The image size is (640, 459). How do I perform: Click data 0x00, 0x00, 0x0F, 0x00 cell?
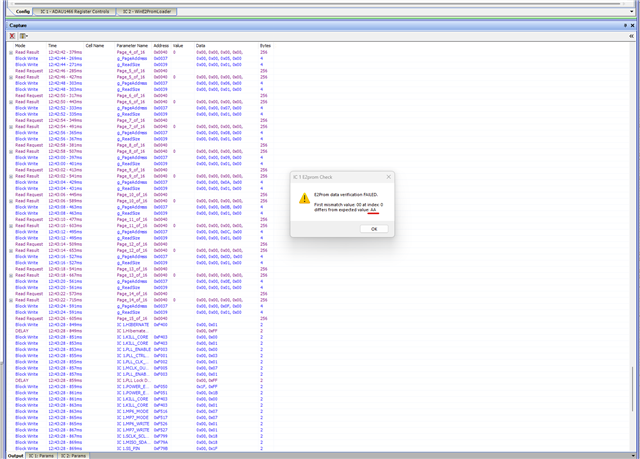[x=219, y=306]
